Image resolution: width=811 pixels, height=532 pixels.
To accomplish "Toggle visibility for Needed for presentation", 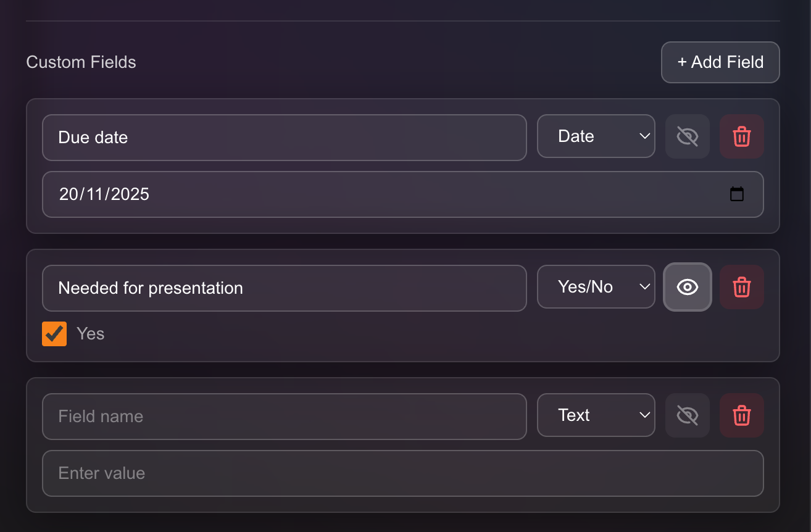I will tap(687, 287).
